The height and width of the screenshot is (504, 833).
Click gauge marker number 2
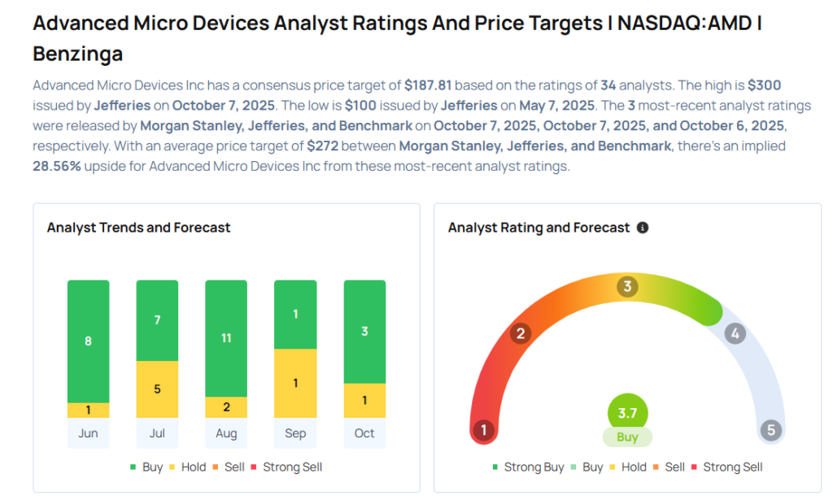click(x=520, y=333)
